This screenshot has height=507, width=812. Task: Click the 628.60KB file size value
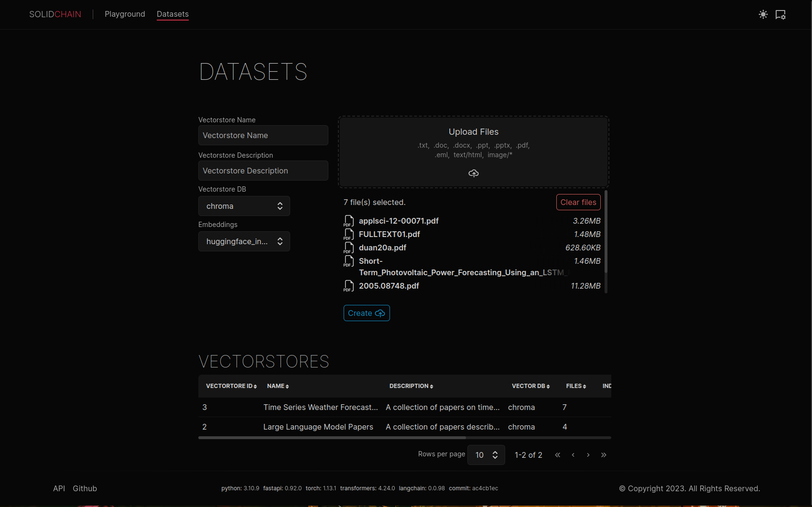point(583,248)
